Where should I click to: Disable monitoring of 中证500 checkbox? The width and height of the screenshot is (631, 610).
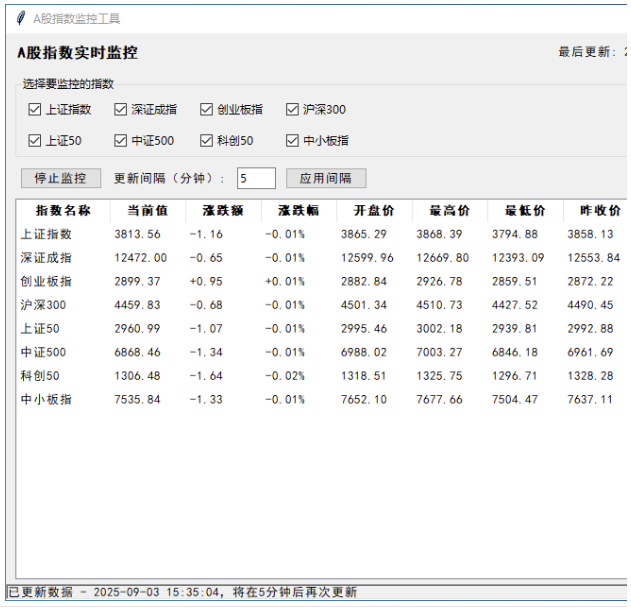(x=121, y=141)
